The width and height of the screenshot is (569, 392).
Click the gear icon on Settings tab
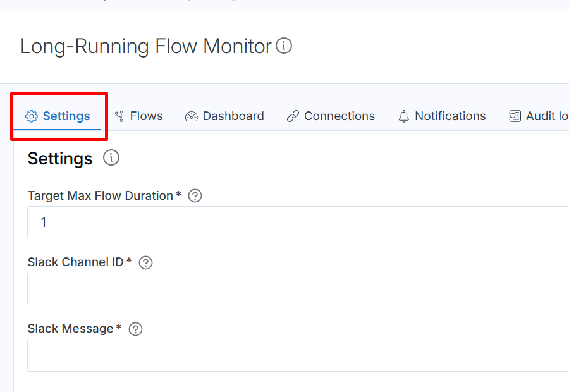click(32, 116)
